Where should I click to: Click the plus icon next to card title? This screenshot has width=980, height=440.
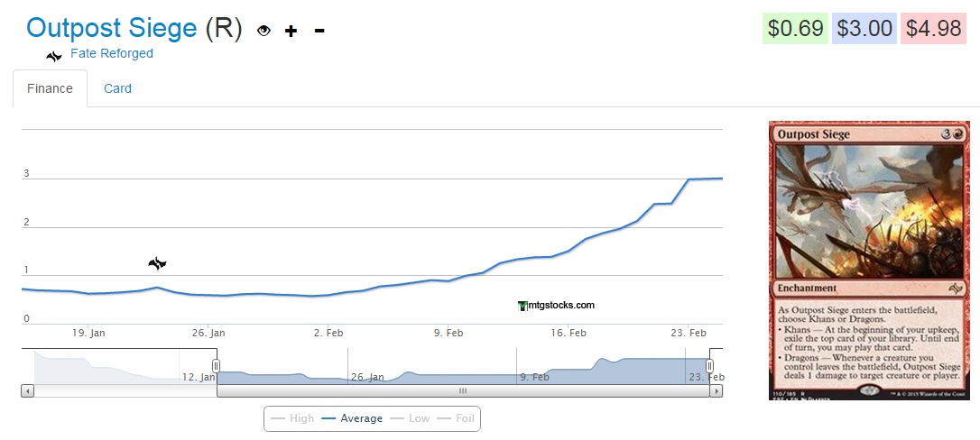291,31
